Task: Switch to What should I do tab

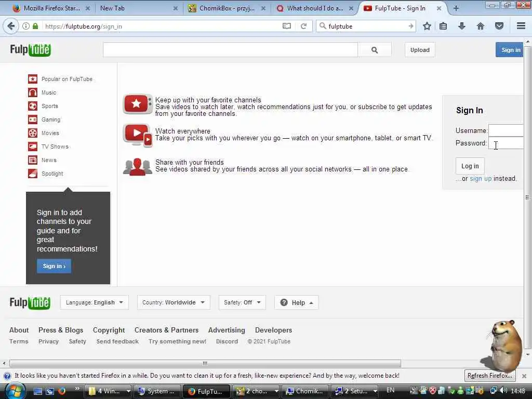Action: [x=314, y=8]
